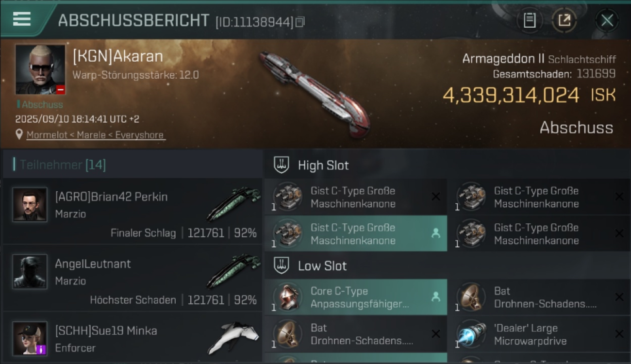Toggle X mark on 'Dealer' Large Microwarpdrive
631x364 pixels.
click(619, 334)
